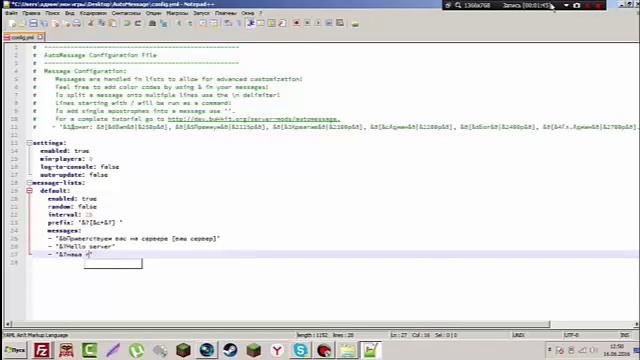640x360 pixels.
Task: Click the UTF-8 encoding status entry
Action: click(x=571, y=335)
